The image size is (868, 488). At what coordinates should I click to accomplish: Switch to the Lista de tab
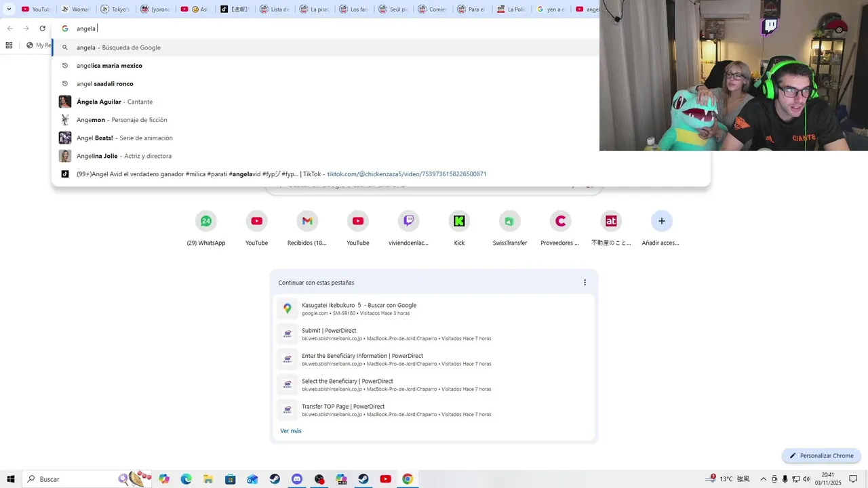tap(274, 9)
